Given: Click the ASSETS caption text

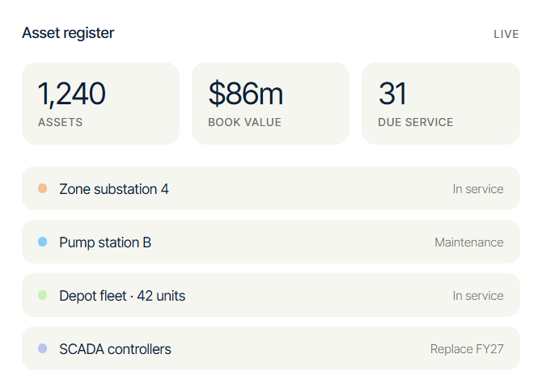Looking at the screenshot, I should pyautogui.click(x=60, y=122).
